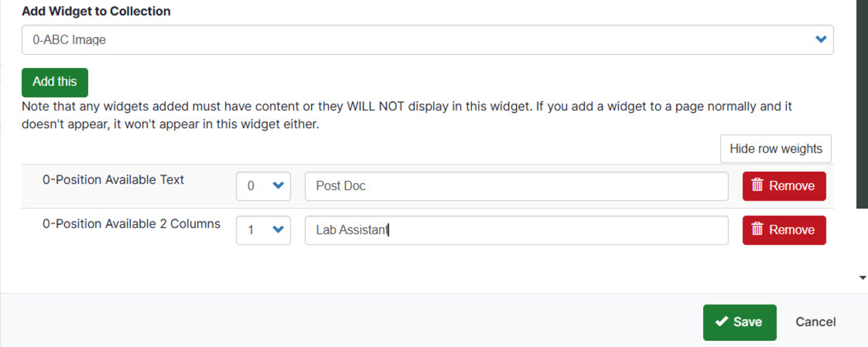Click the trash icon beside Lab Assistant
Viewport: 868px width, 347px height.
point(757,230)
